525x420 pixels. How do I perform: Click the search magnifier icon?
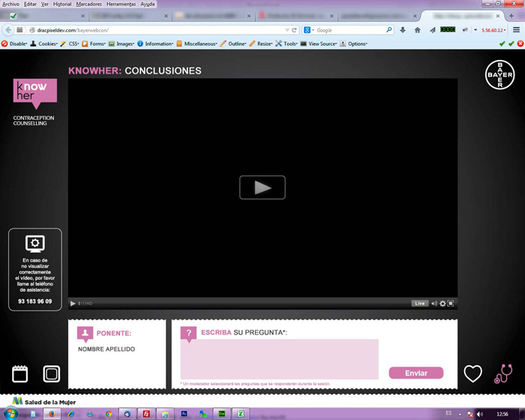pyautogui.click(x=388, y=30)
